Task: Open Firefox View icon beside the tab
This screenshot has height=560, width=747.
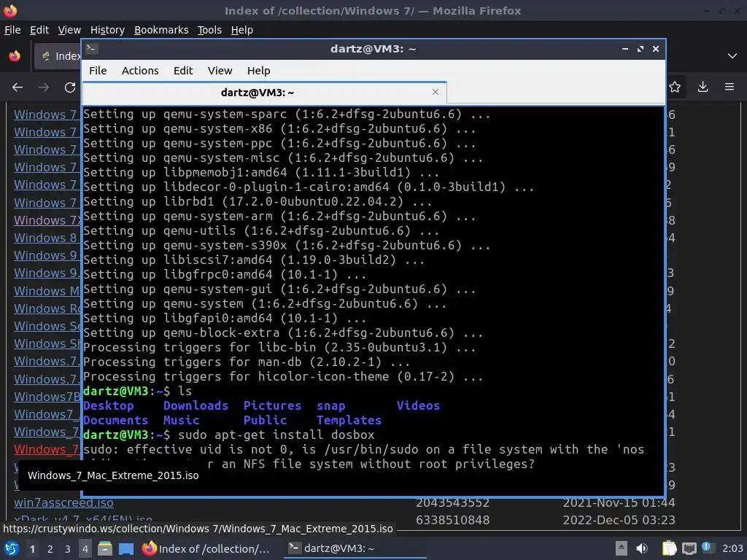Action: point(15,55)
